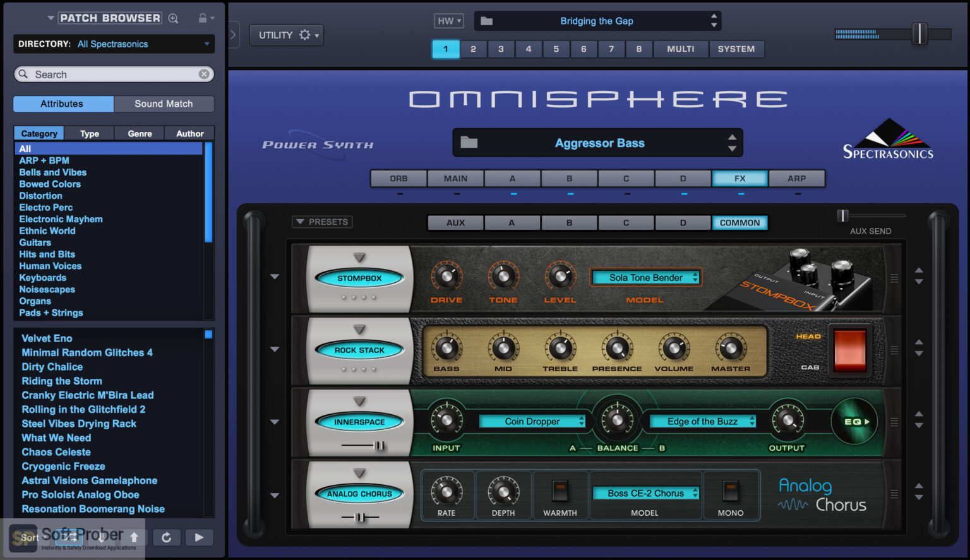Load the Velvet Eno patch

click(47, 338)
